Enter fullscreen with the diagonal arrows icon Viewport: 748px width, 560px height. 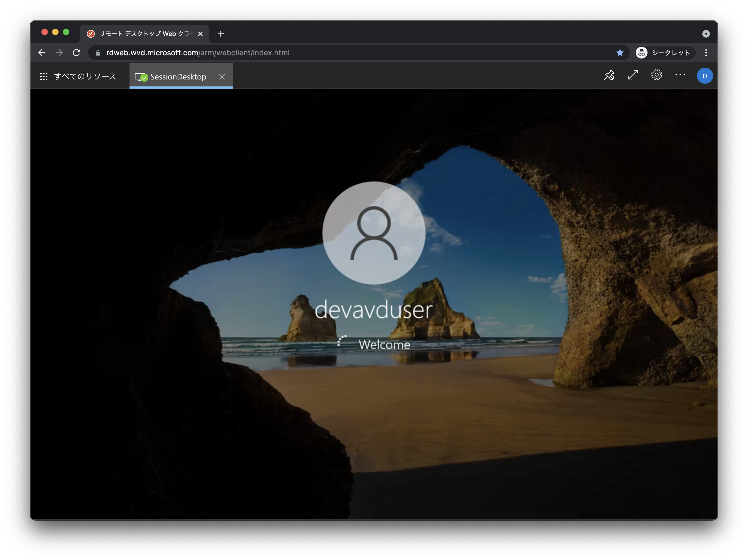click(x=633, y=75)
